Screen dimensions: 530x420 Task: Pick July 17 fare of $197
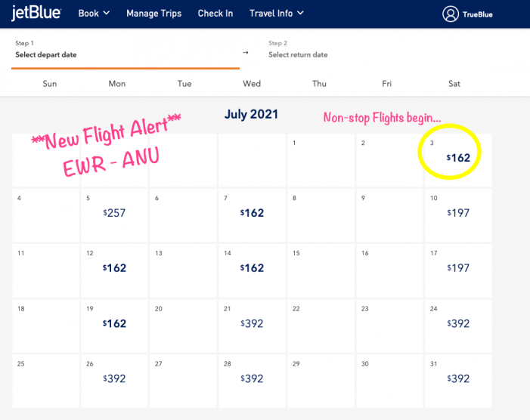[x=457, y=268]
